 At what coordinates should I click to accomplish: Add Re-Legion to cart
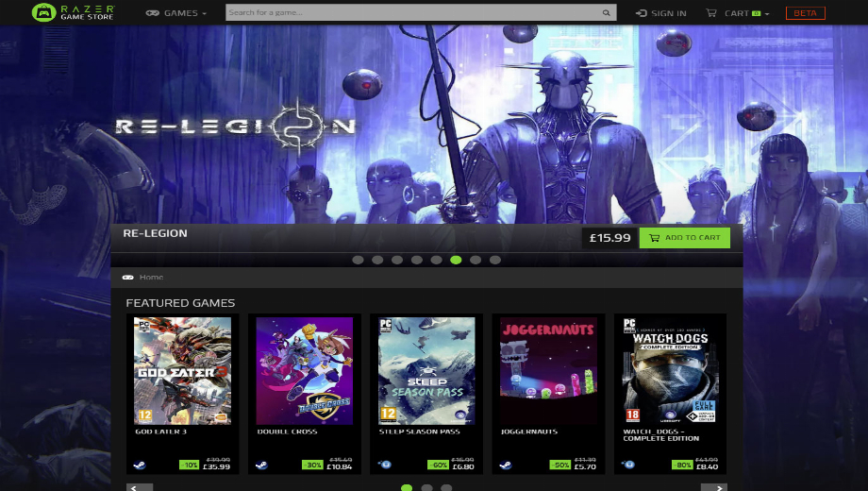685,238
